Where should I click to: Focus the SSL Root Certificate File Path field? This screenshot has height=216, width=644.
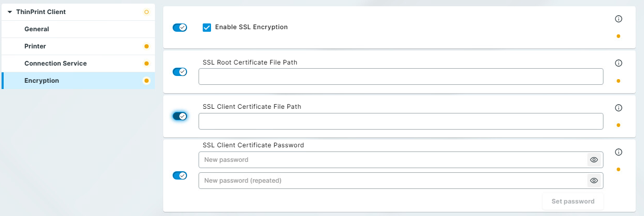pyautogui.click(x=401, y=77)
